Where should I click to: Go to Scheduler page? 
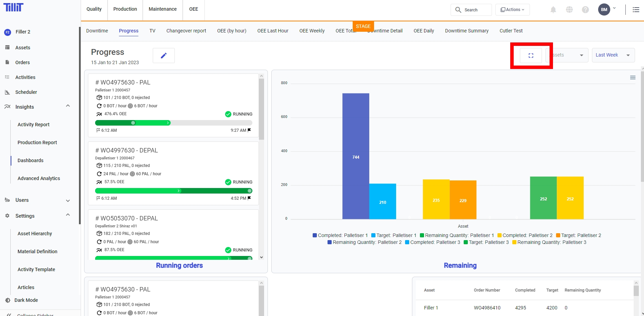[x=26, y=92]
